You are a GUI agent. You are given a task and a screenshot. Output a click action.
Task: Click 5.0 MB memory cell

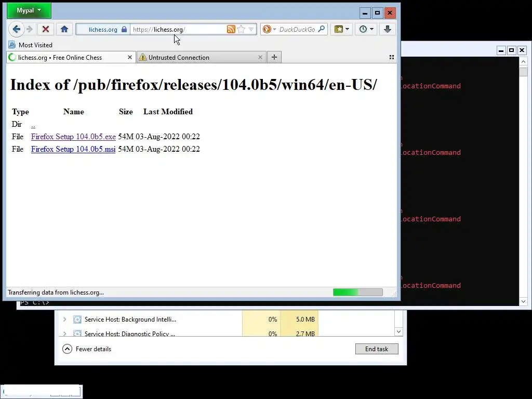click(300, 320)
